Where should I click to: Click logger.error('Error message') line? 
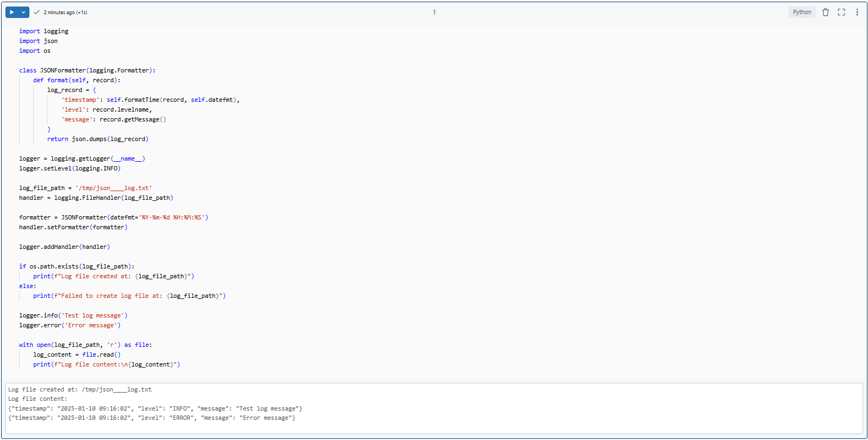coord(70,325)
